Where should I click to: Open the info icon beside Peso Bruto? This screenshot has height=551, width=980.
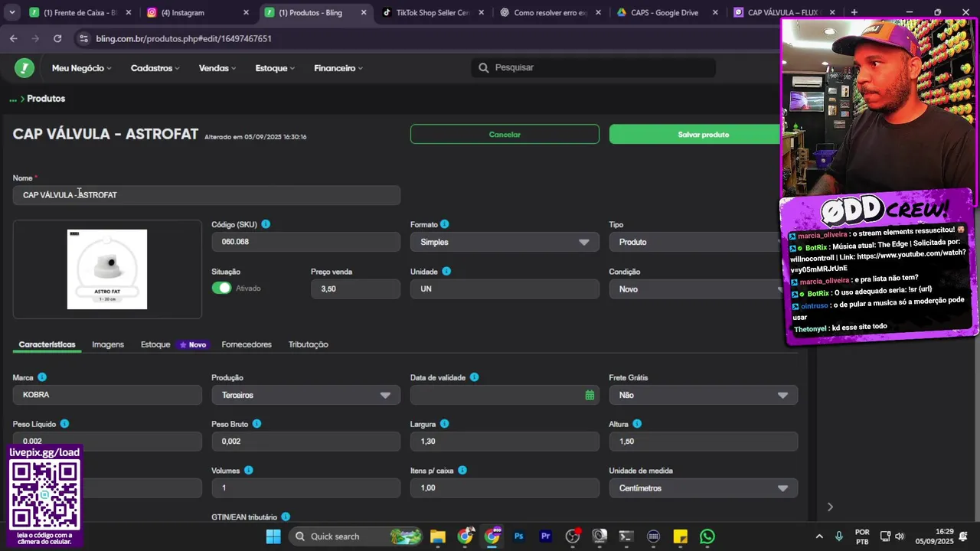256,424
